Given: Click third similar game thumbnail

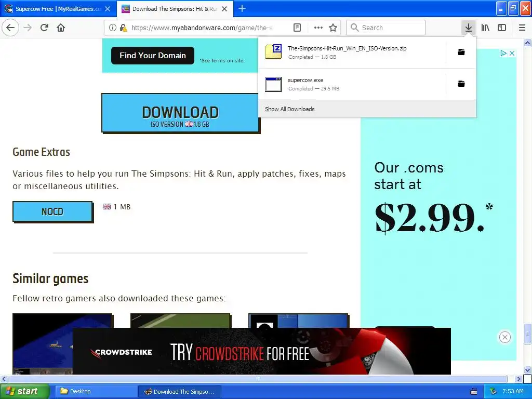Looking at the screenshot, I should tap(299, 321).
